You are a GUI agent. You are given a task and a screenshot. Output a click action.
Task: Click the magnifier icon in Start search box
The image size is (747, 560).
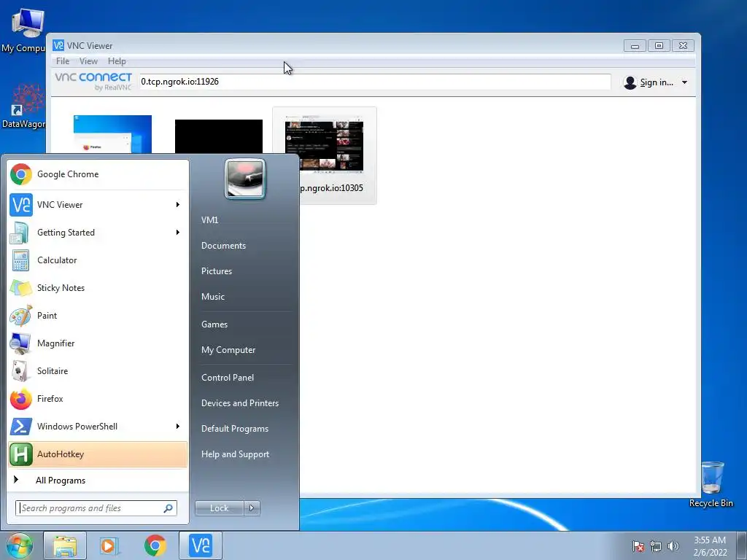point(168,508)
